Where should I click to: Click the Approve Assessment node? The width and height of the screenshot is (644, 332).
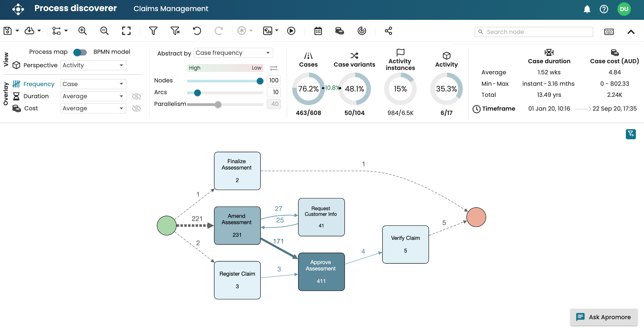[321, 271]
